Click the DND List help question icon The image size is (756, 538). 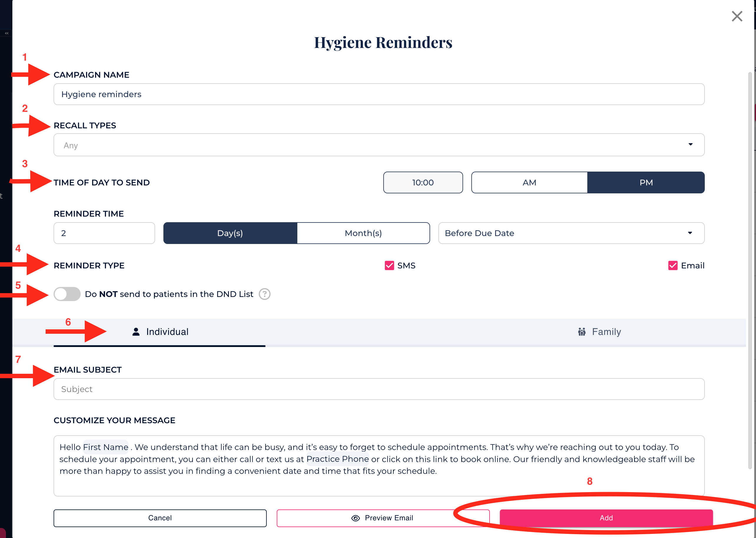[264, 294]
